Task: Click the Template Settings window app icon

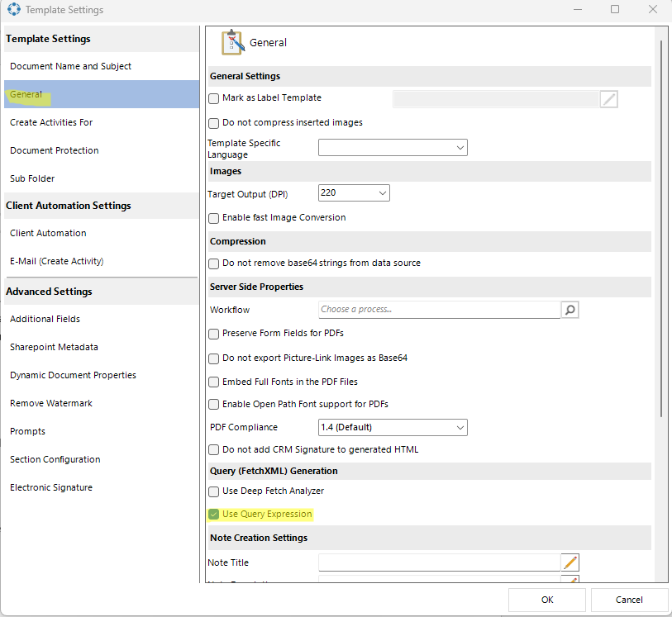Action: pyautogui.click(x=14, y=10)
